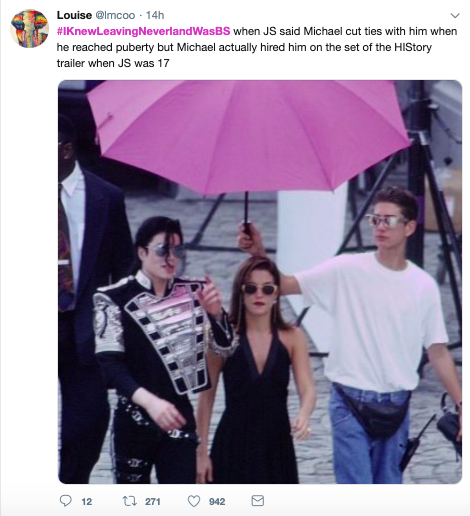View the 12 replies count

87,501
